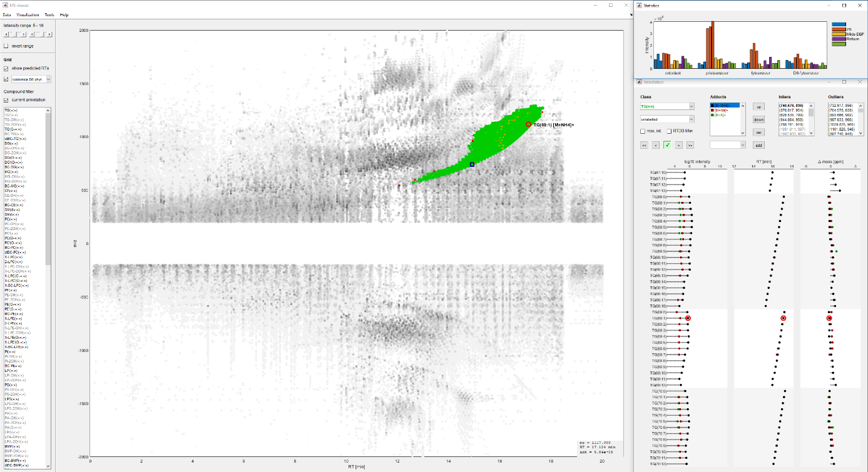This screenshot has width=868, height=472.
Task: Click right arrow of second intensity slider
Action: click(x=50, y=34)
